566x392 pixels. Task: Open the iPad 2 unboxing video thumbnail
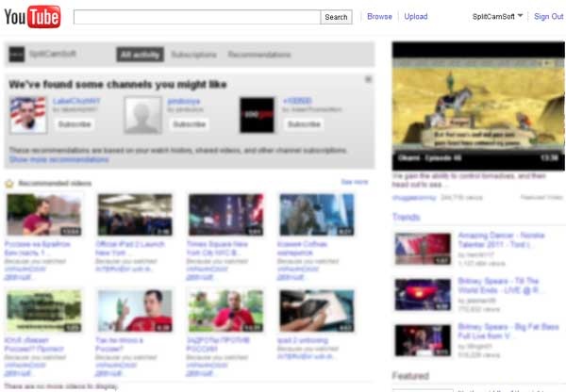click(317, 311)
